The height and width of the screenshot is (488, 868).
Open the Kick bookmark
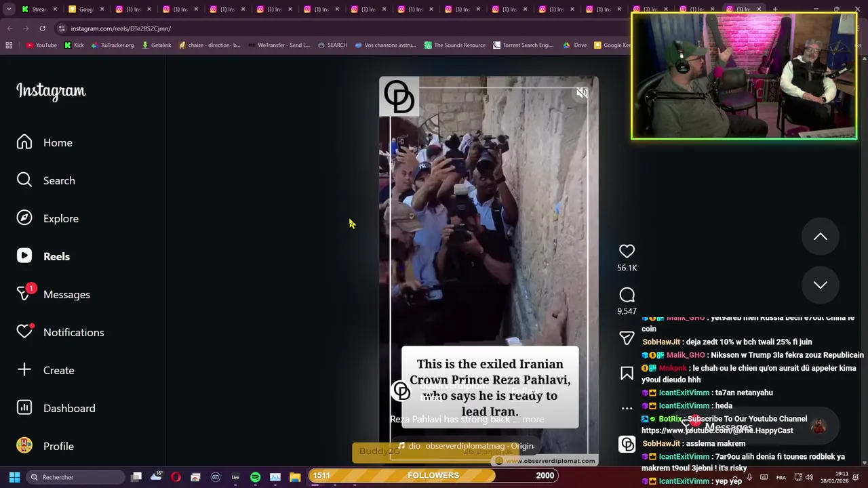pyautogui.click(x=74, y=45)
